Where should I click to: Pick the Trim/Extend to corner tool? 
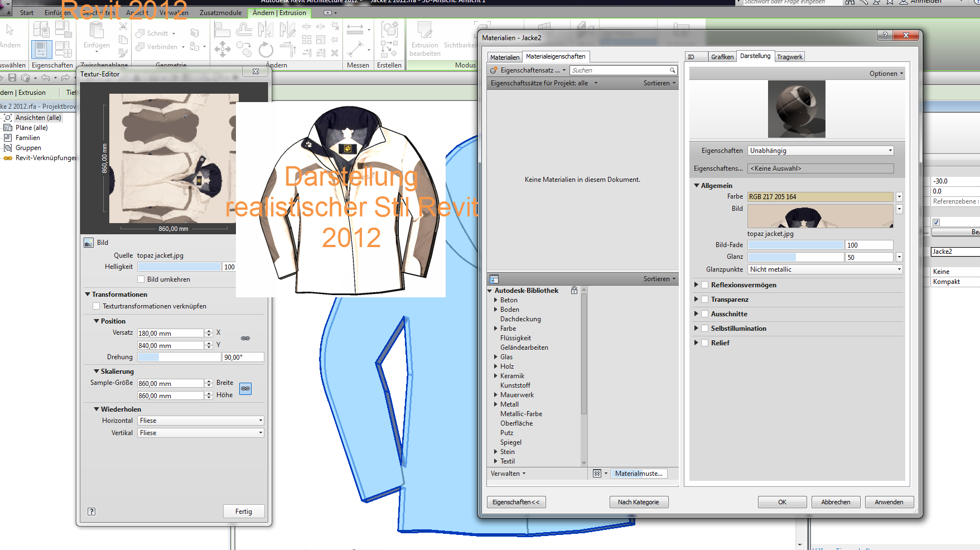(x=287, y=50)
